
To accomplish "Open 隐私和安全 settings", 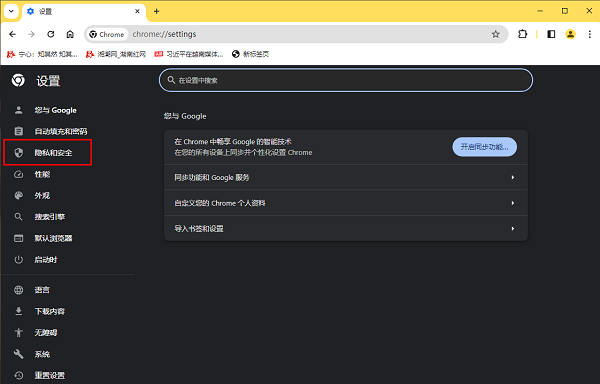I will tap(53, 153).
